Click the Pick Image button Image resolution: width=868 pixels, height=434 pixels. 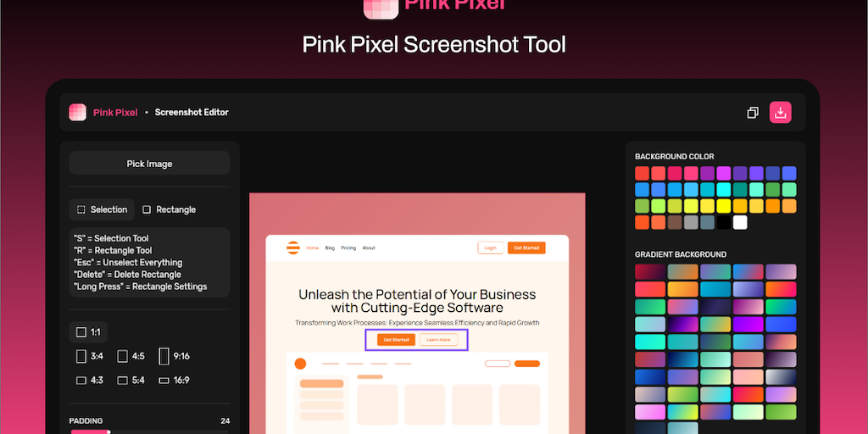(x=149, y=164)
